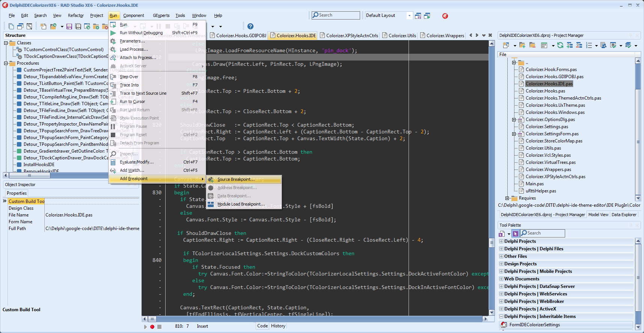Image resolution: width=644 pixels, height=333 pixels.
Task: Click Project Manager Expand All tree icon
Action: pyautogui.click(x=570, y=45)
